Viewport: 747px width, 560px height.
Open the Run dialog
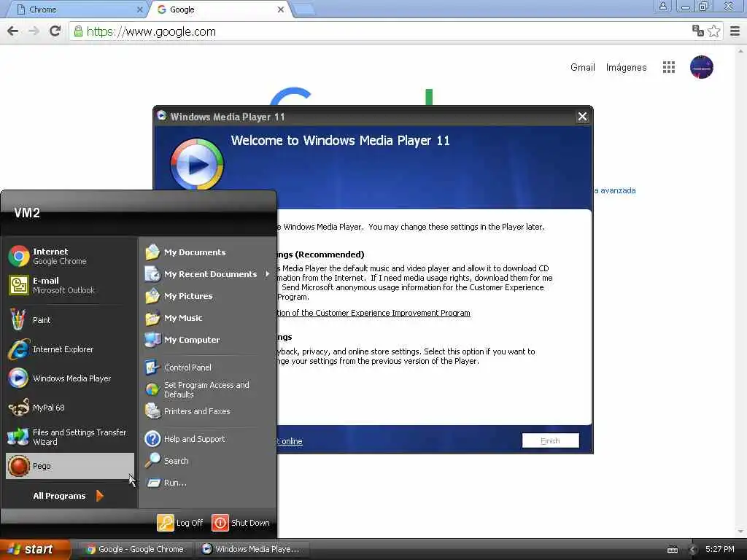click(207, 483)
